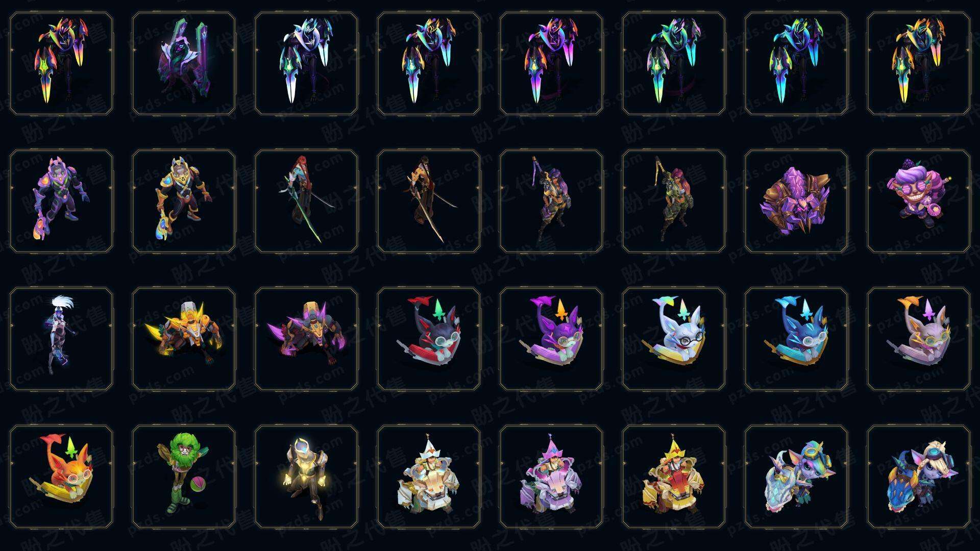Pick the glowing golden armored figure
Screen dimensions: 980x551
coord(306,477)
